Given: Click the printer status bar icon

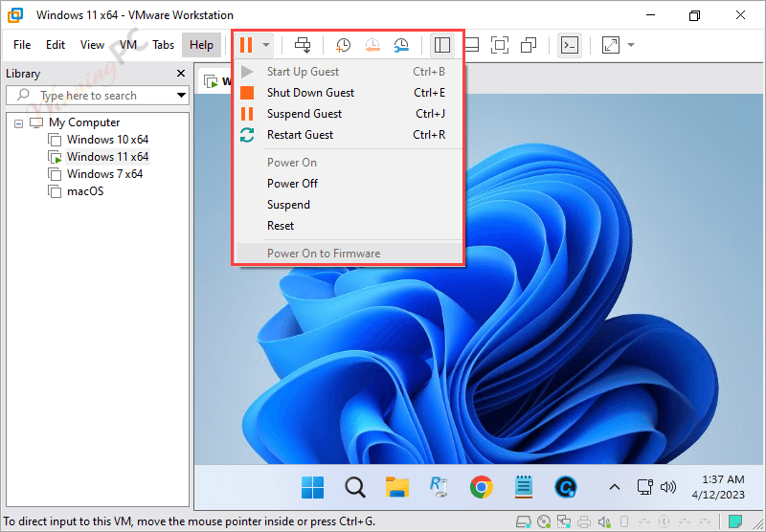Looking at the screenshot, I should (x=584, y=522).
